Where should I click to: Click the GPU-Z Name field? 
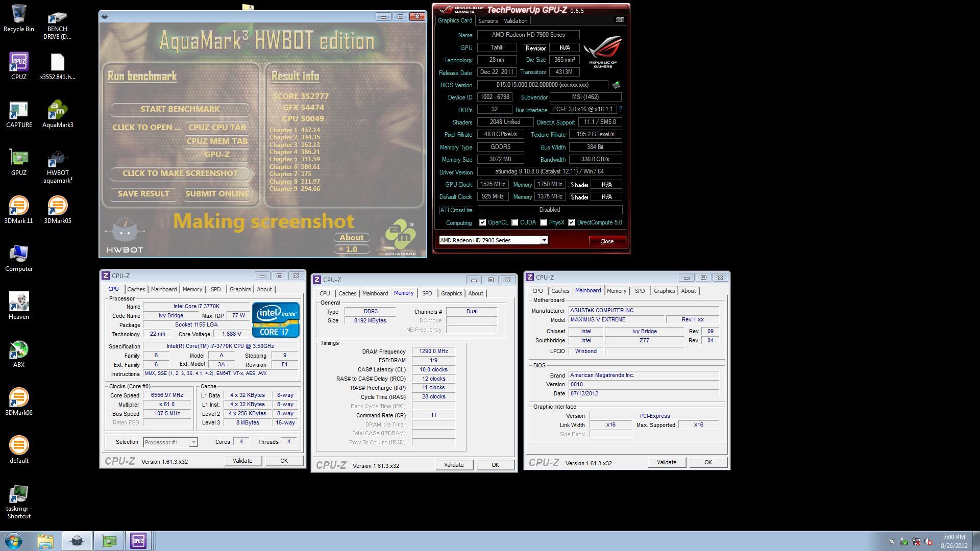528,35
